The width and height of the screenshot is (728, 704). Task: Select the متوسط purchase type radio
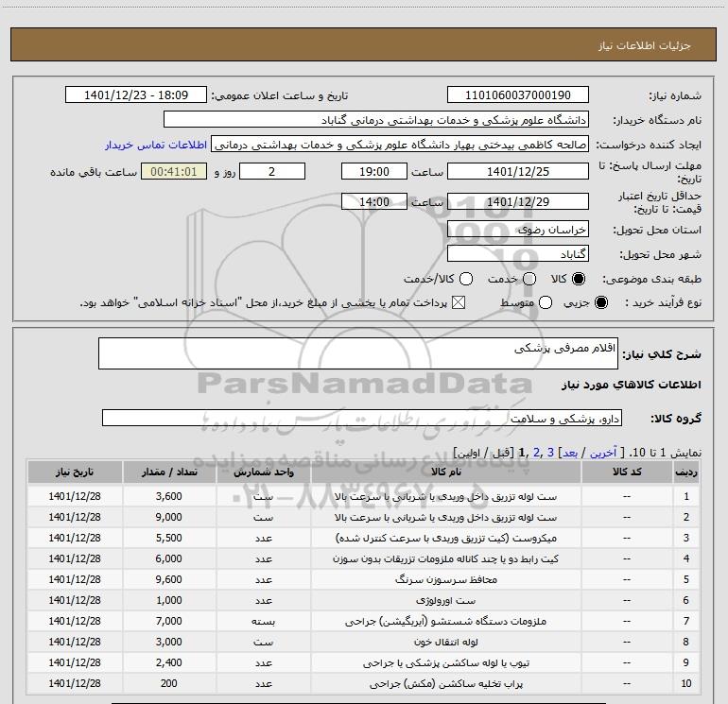tap(546, 302)
